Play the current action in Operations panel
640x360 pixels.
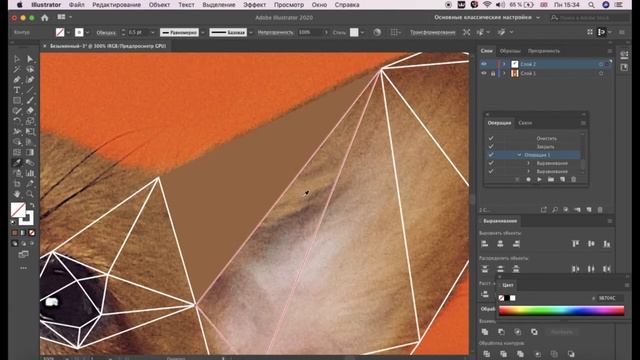[540, 180]
